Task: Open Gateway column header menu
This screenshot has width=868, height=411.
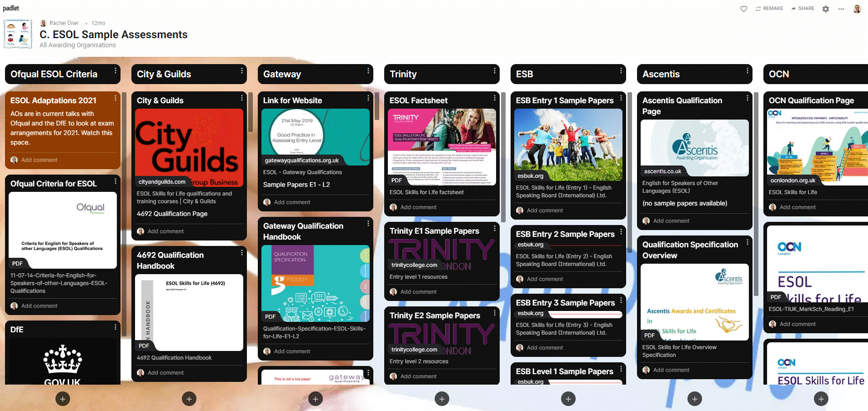Action: tap(368, 70)
